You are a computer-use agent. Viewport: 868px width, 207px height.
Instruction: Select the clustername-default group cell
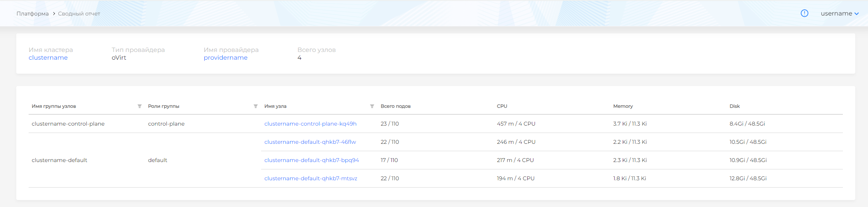[60, 160]
